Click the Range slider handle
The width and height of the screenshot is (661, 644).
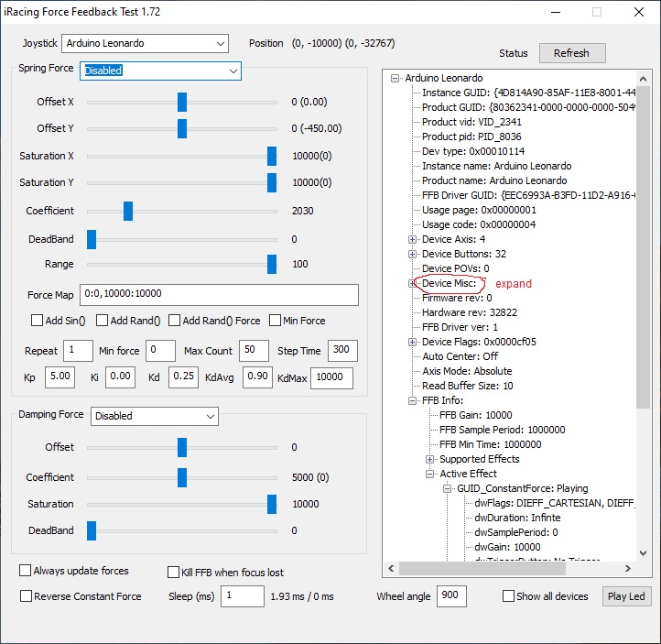coord(272,265)
